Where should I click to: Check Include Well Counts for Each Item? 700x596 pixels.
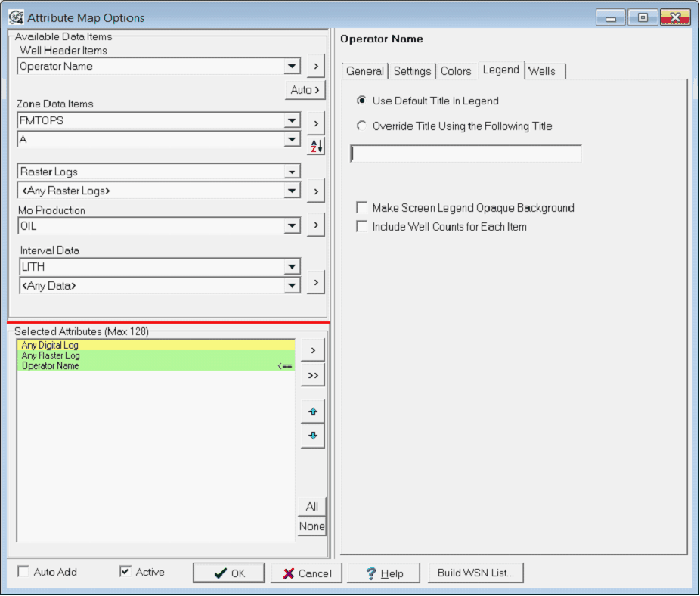click(x=362, y=227)
